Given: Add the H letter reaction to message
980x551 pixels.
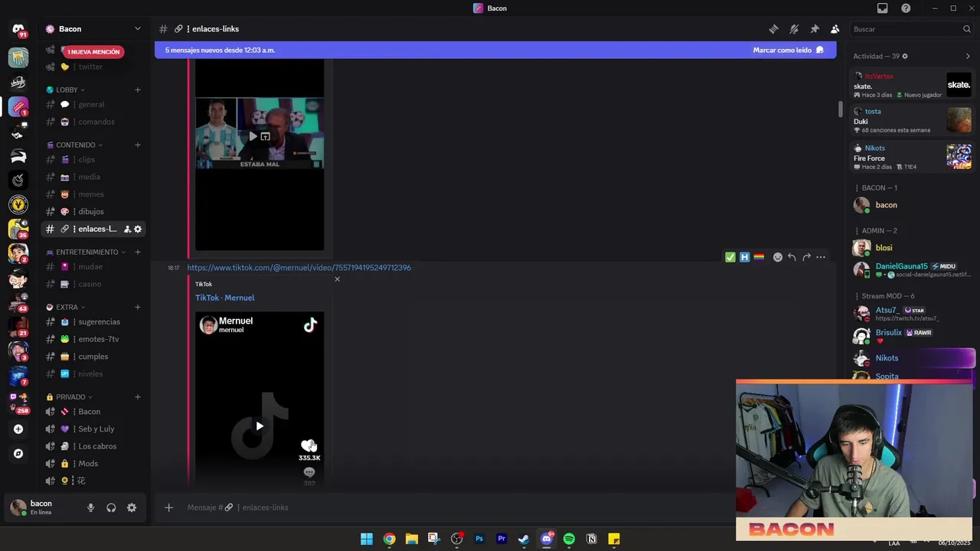Looking at the screenshot, I should coord(744,257).
